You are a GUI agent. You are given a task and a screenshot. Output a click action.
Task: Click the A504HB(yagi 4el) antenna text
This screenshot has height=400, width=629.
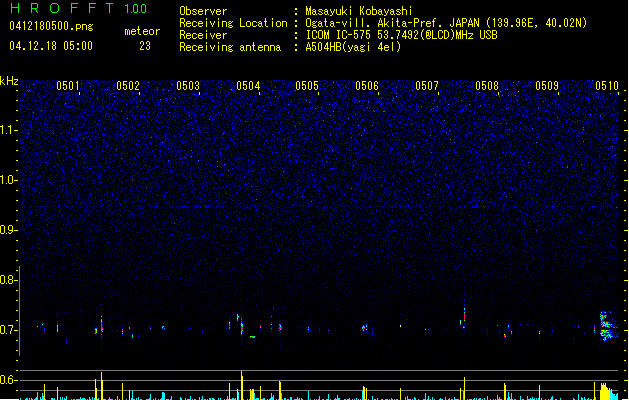tap(353, 47)
